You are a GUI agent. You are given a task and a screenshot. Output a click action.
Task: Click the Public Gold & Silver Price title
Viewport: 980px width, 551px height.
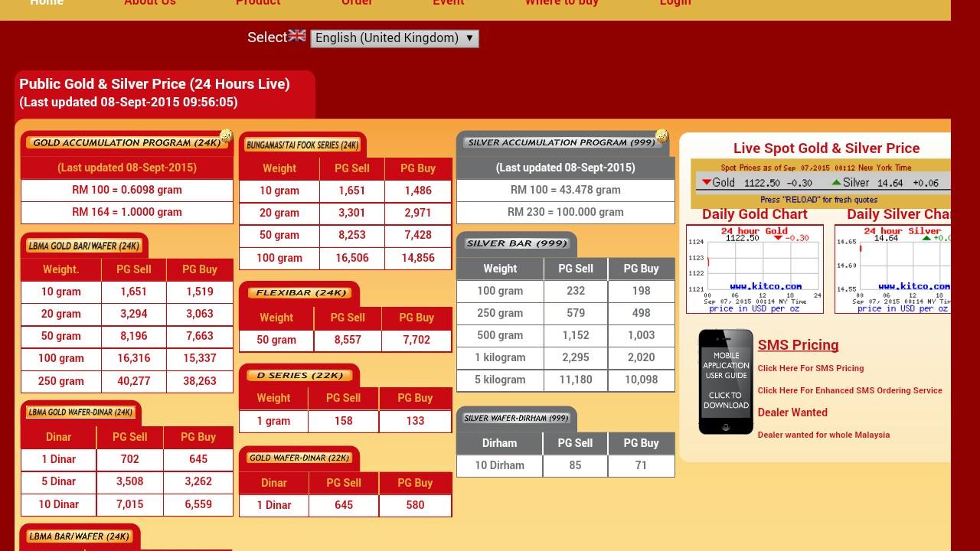coord(155,84)
